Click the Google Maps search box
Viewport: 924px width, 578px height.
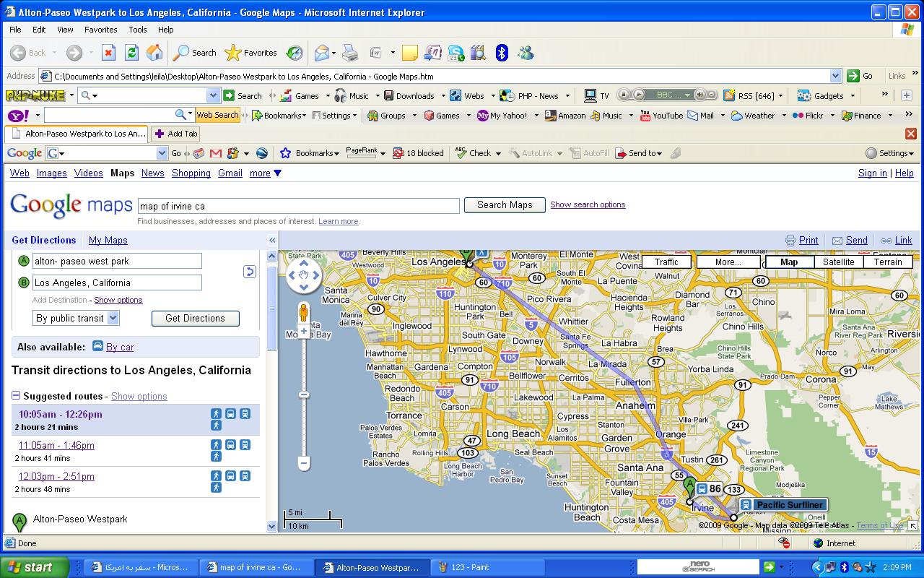point(299,206)
